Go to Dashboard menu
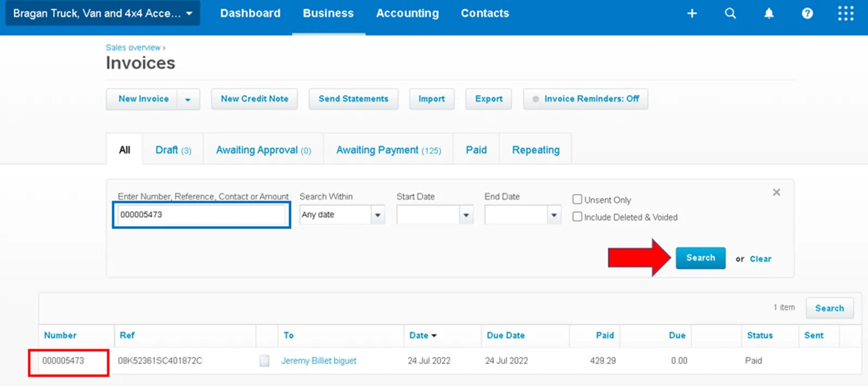 click(250, 13)
